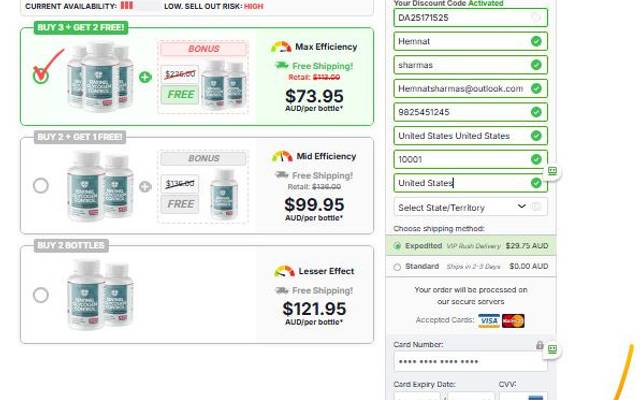Click green validation check in sharmas field
Viewport: 640px width, 400px height.
tap(536, 65)
